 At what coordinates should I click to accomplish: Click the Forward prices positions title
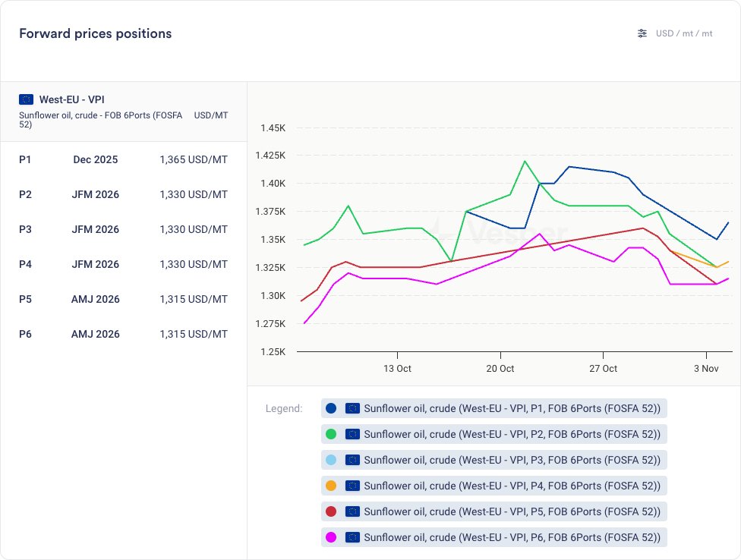coord(95,33)
